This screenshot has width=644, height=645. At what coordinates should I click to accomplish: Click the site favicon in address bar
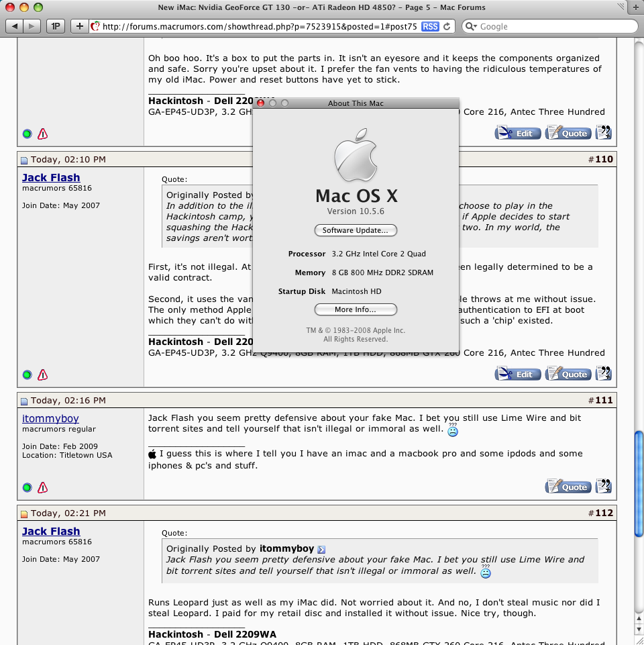click(95, 26)
